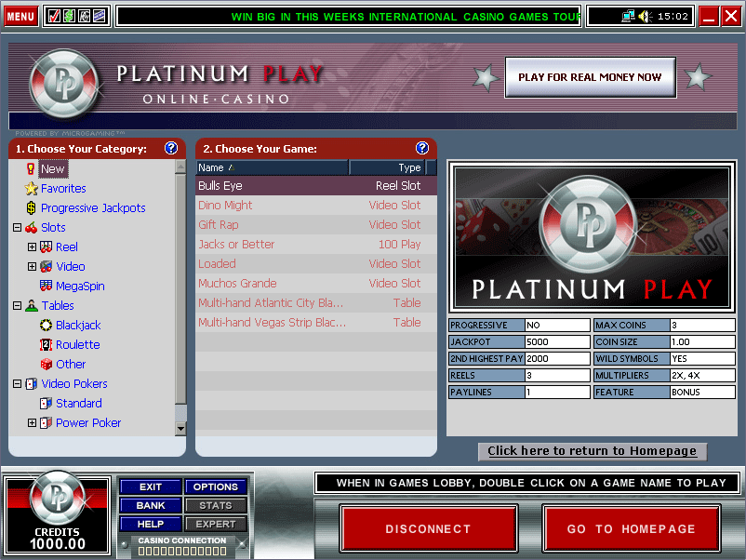The width and height of the screenshot is (746, 560).
Task: Click the blue striped card toolbar icon
Action: click(99, 16)
